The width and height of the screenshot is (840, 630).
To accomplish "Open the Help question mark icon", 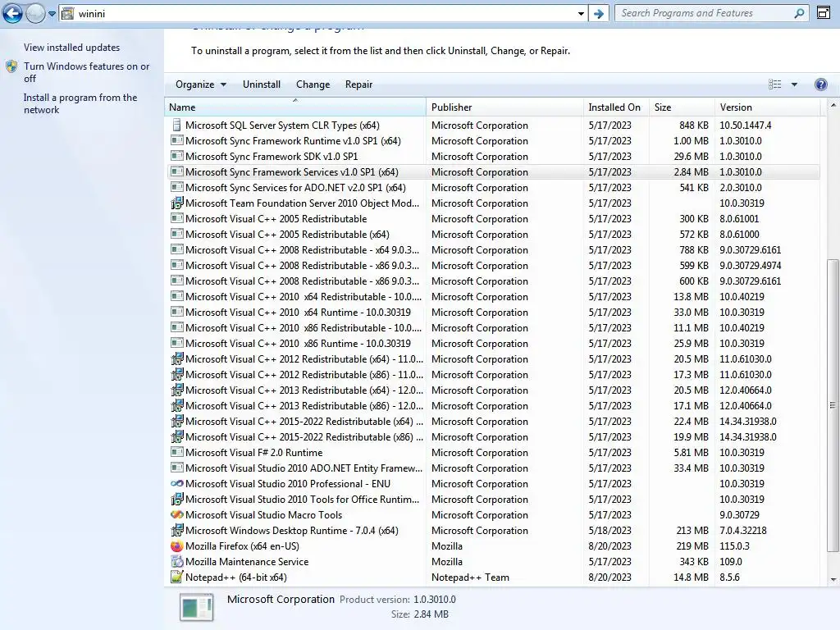I will coord(820,84).
